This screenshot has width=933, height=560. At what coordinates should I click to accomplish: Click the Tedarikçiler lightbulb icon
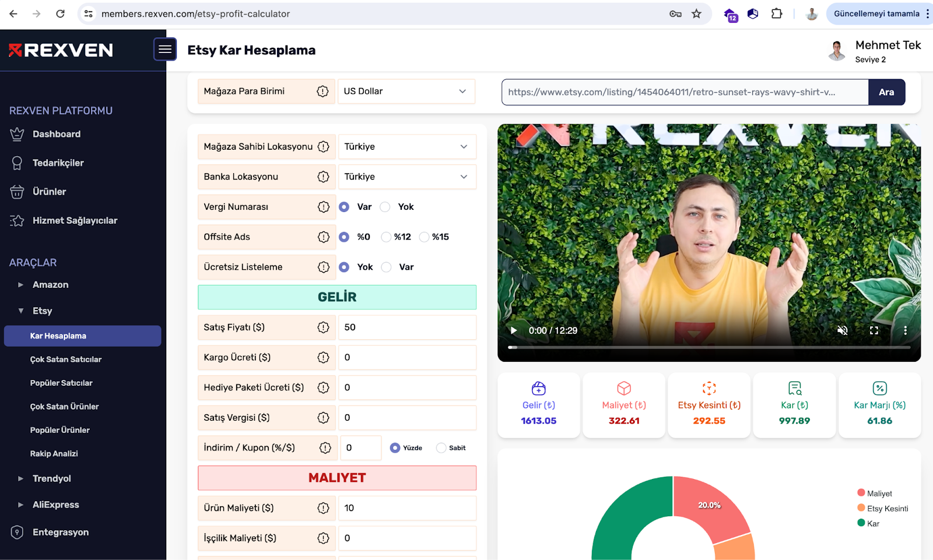17,163
